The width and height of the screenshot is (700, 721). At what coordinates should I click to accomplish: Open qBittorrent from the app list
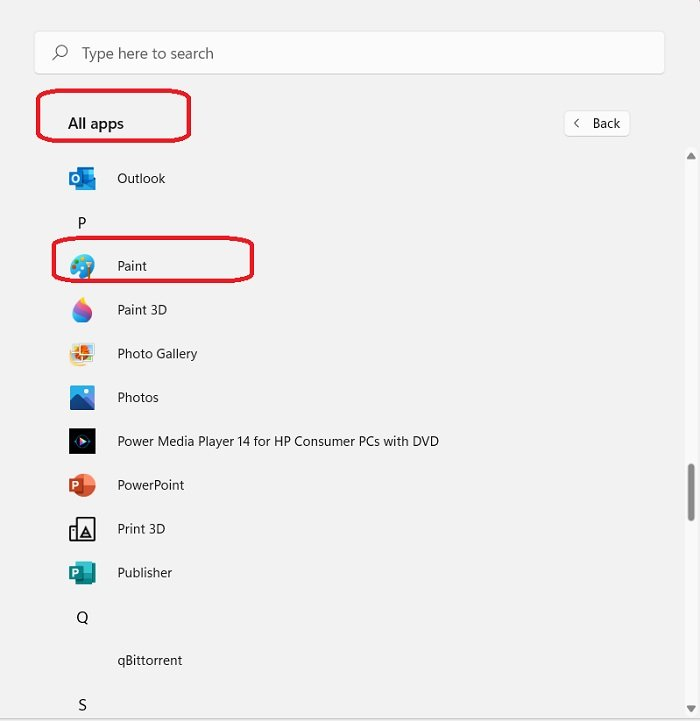(149, 661)
